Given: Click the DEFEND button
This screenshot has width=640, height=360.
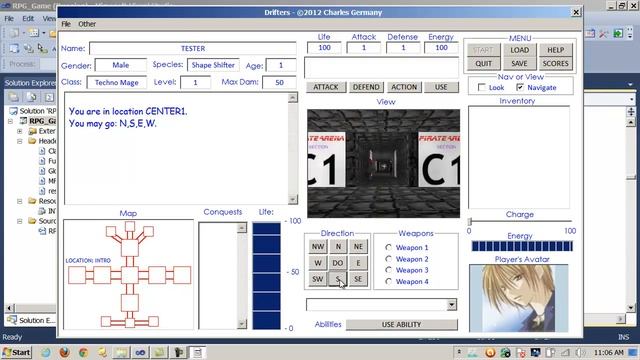Looking at the screenshot, I should 366,87.
